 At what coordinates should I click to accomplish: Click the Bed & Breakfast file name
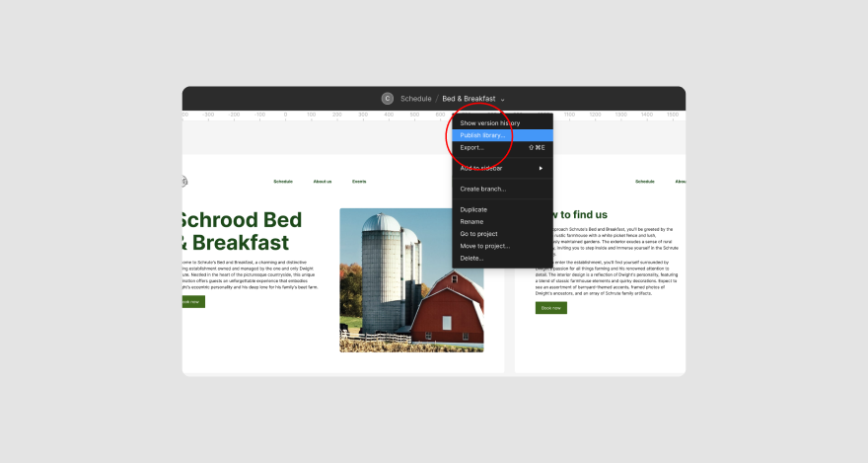tap(469, 99)
